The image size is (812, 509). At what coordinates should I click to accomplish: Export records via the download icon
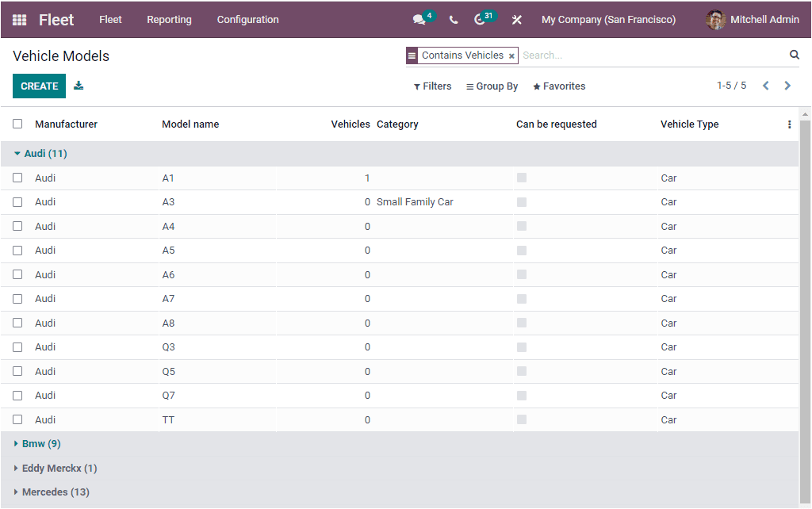pyautogui.click(x=78, y=85)
